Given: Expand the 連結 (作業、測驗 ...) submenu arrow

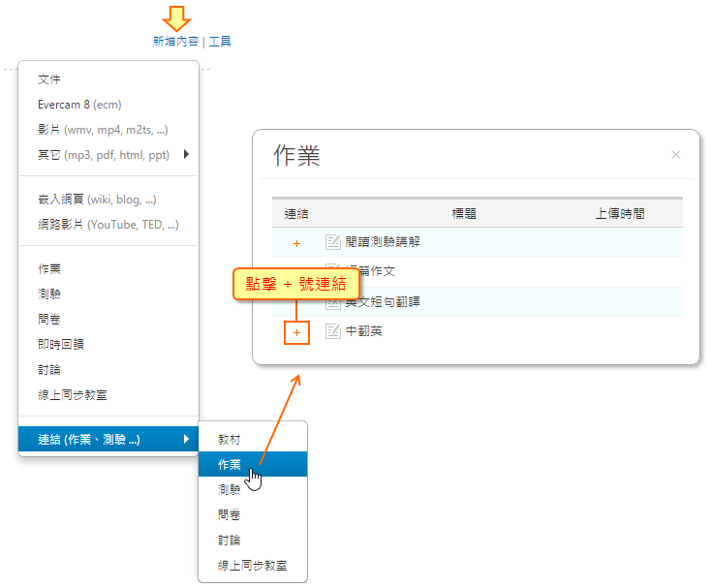Looking at the screenshot, I should point(185,440).
